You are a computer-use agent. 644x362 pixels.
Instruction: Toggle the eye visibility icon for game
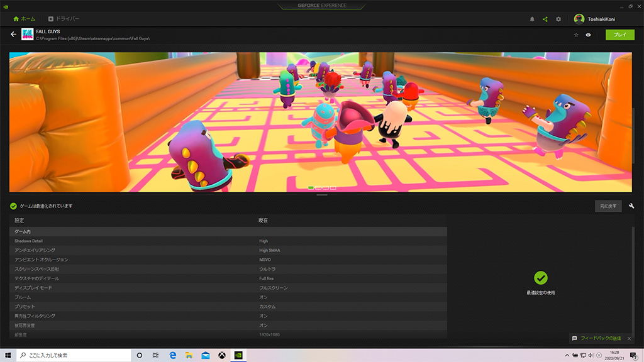coord(588,35)
